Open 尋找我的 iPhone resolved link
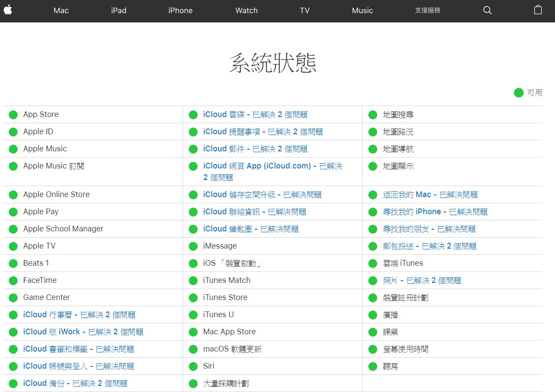 coord(435,212)
